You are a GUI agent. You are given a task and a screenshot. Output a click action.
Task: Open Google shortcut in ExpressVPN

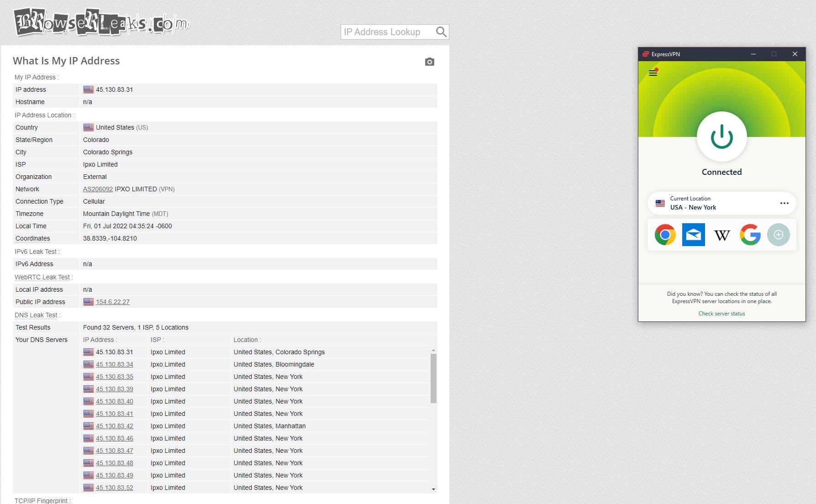coord(750,235)
